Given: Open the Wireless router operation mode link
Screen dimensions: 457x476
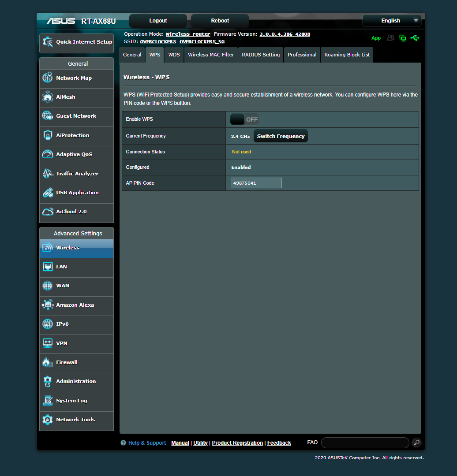Looking at the screenshot, I should pos(188,34).
